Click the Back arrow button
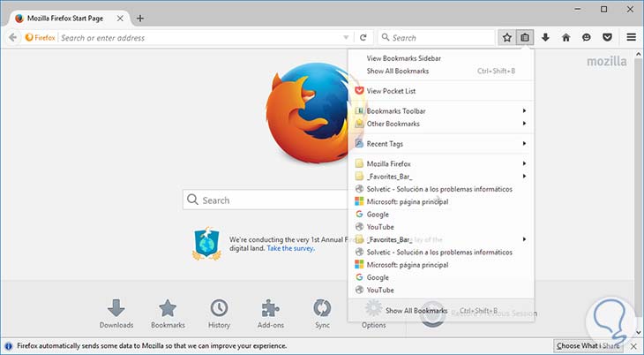Screen dimensions: 644x355 tap(12, 37)
